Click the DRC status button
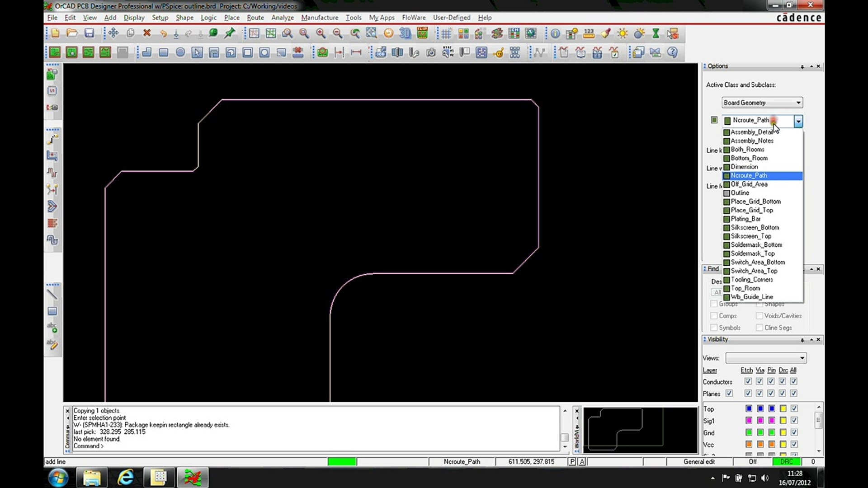The height and width of the screenshot is (488, 868). [x=786, y=461]
